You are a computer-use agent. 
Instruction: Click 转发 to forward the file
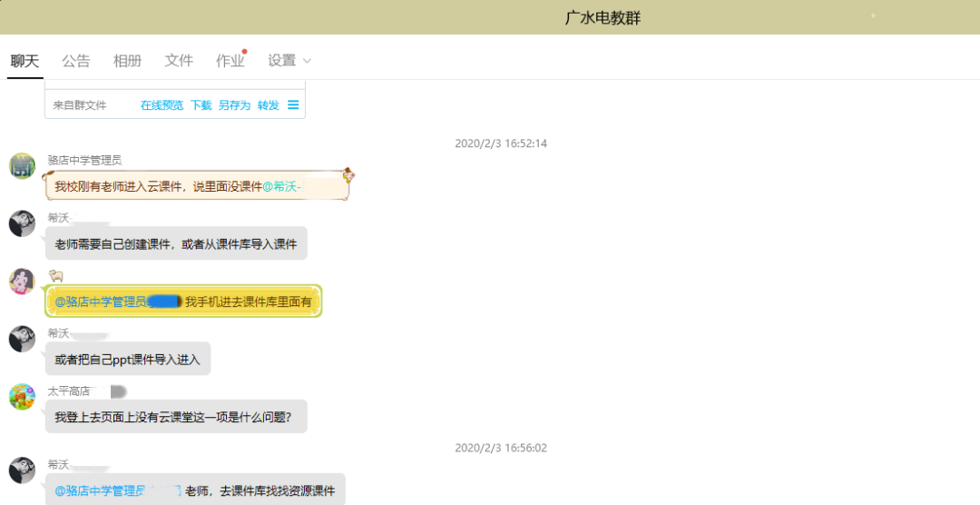tap(268, 105)
